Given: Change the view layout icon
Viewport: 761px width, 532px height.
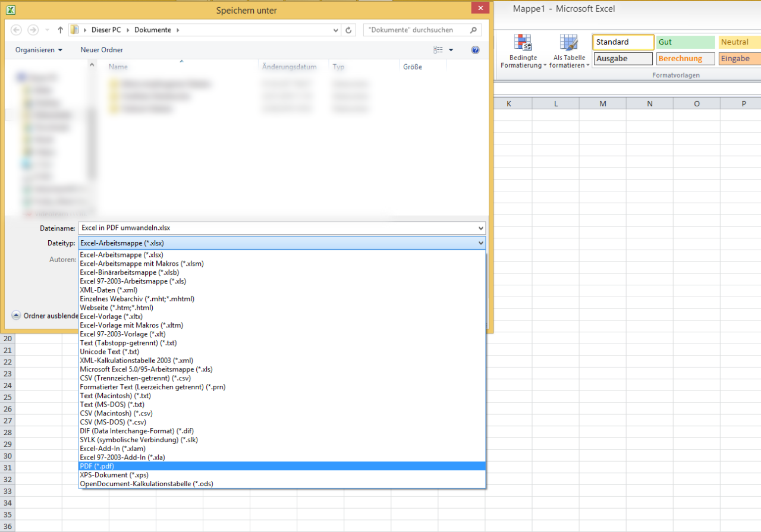Looking at the screenshot, I should (x=438, y=50).
